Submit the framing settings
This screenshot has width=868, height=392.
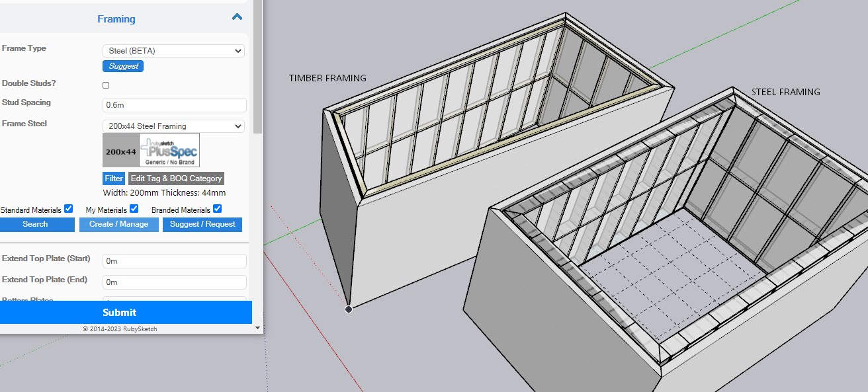coord(120,313)
